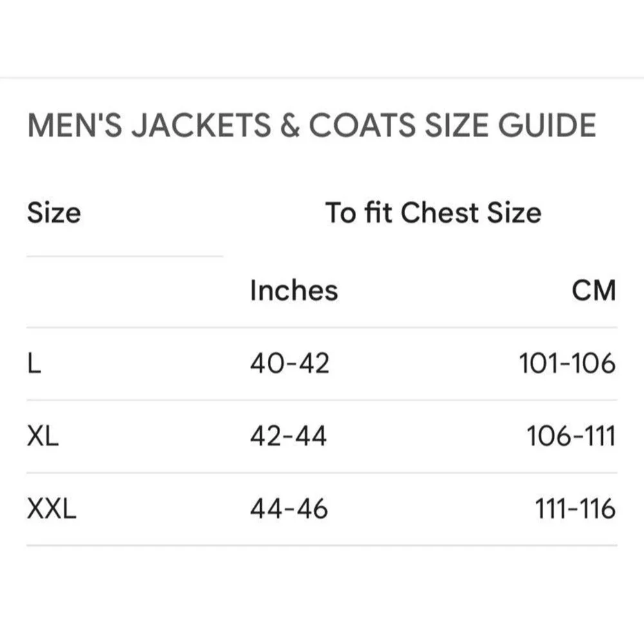This screenshot has width=644, height=644.
Task: Select the 44-46 inches value
Action: tap(289, 509)
